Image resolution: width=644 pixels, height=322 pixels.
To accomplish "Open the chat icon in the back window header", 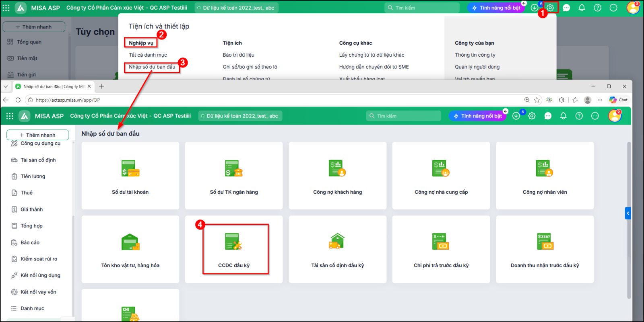I will (566, 8).
